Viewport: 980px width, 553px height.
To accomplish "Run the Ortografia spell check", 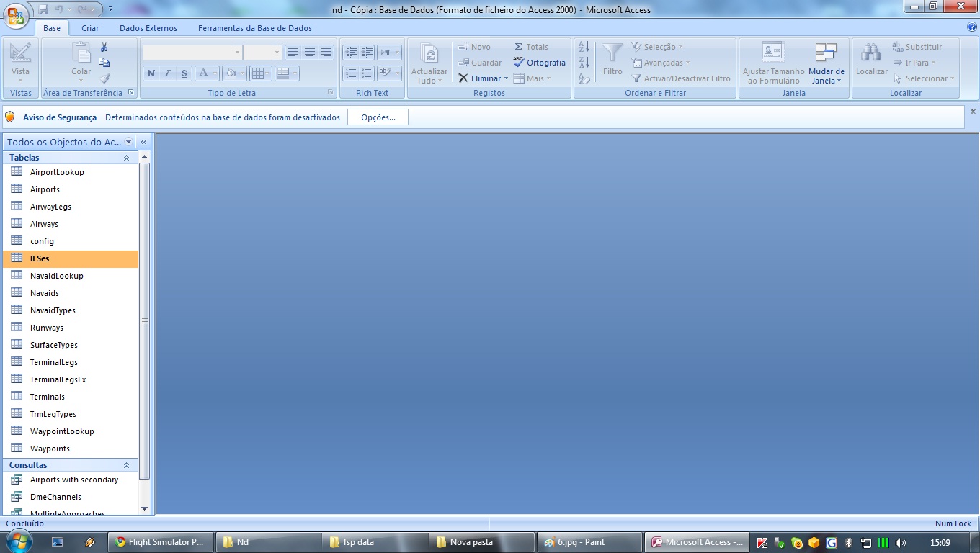I will [539, 63].
